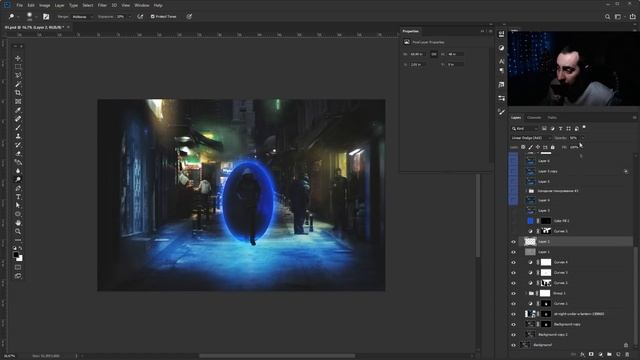Click blue Color Fill 2 layer swatch
The width and height of the screenshot is (640, 360).
point(530,221)
